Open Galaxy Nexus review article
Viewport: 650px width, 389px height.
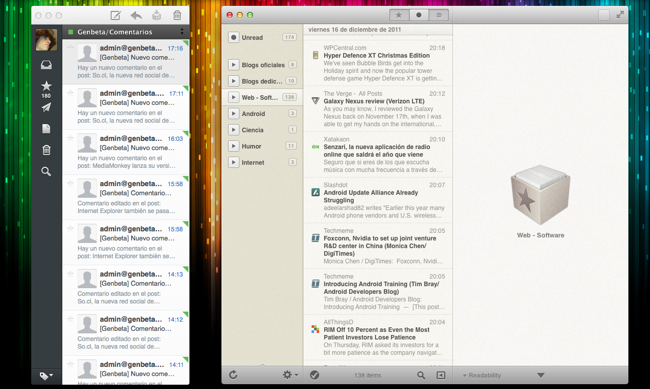[x=378, y=109]
